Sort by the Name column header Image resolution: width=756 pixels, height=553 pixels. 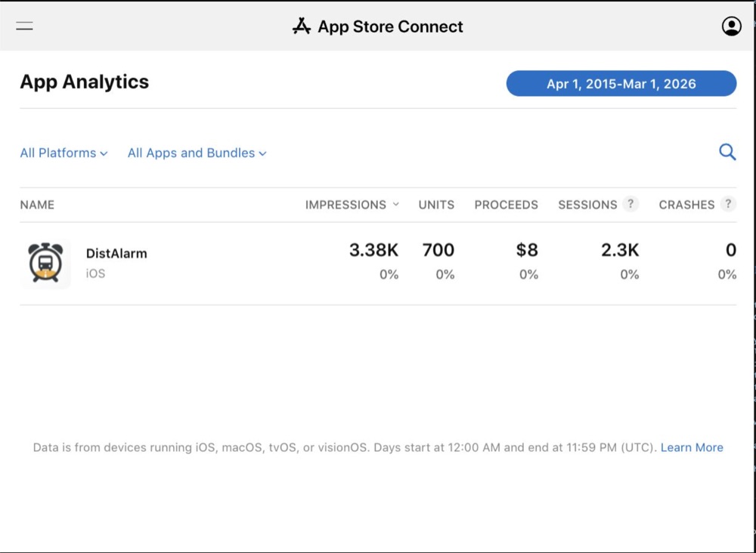tap(37, 205)
